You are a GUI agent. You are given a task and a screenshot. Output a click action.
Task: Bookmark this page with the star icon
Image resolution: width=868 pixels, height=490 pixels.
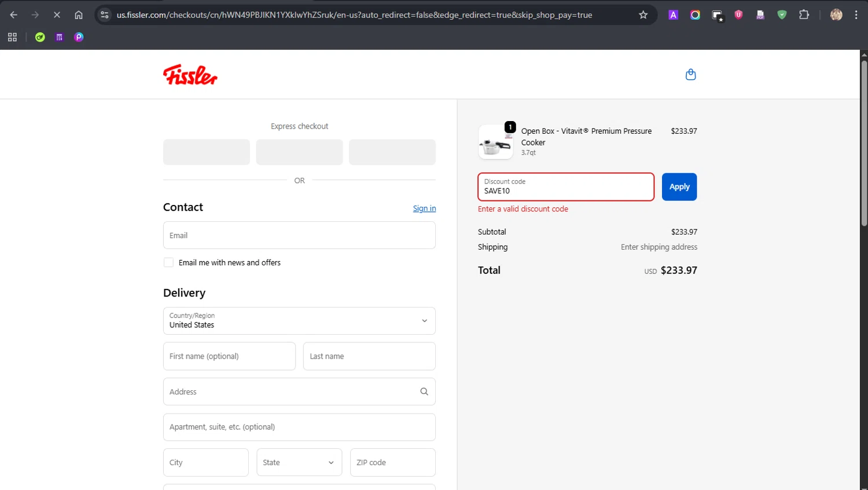coord(643,15)
